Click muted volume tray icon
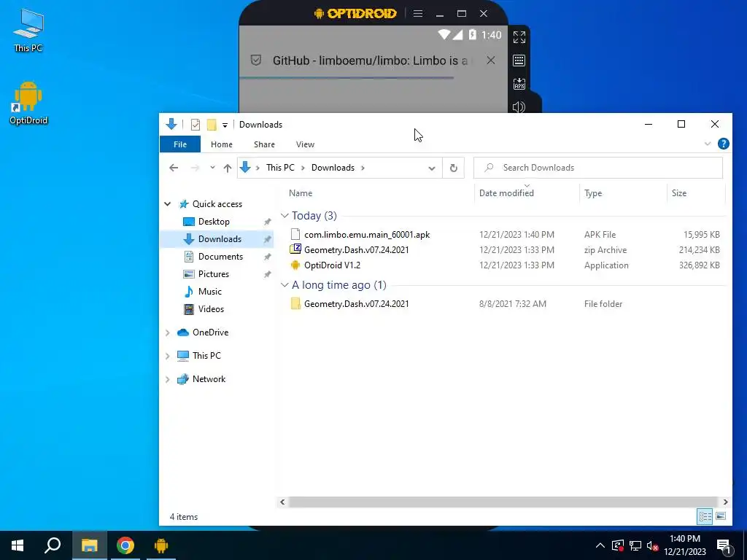 [x=653, y=546]
